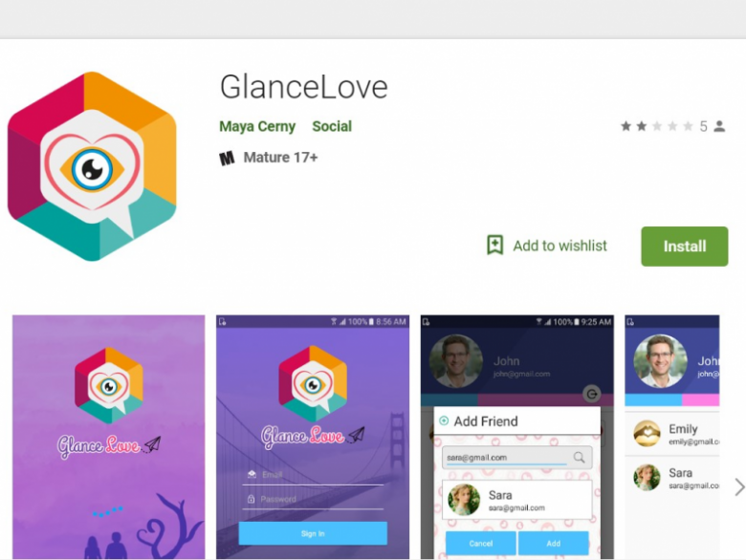The image size is (746, 560).
Task: Open Maya Cerny developer page
Action: [x=257, y=126]
